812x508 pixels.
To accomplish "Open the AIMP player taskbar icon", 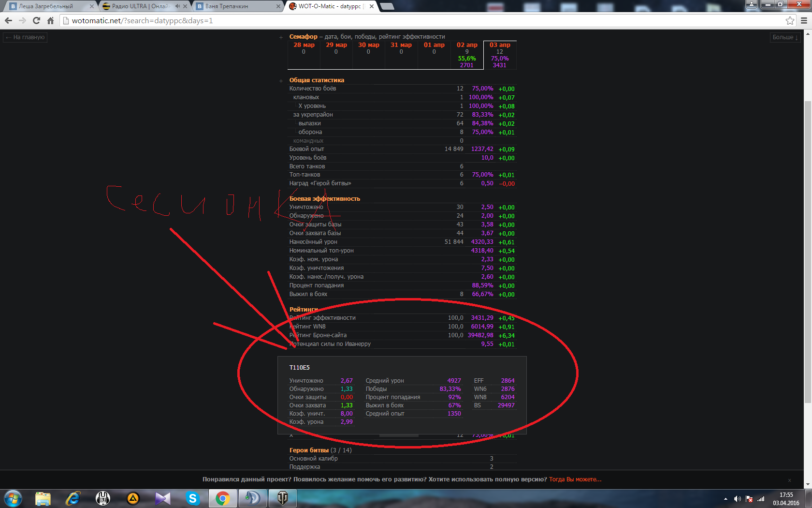I will point(133,498).
